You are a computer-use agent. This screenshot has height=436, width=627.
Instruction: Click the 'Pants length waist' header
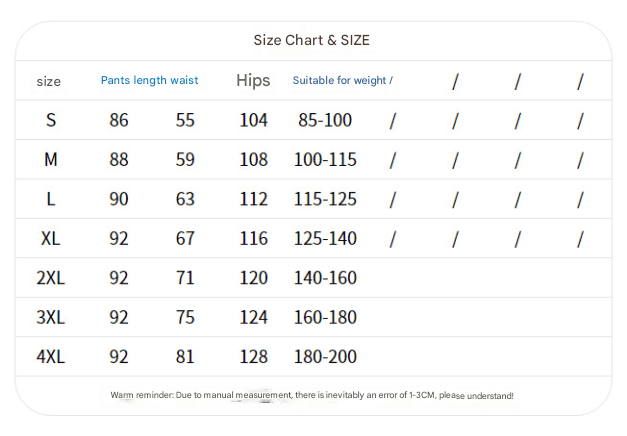pyautogui.click(x=149, y=81)
